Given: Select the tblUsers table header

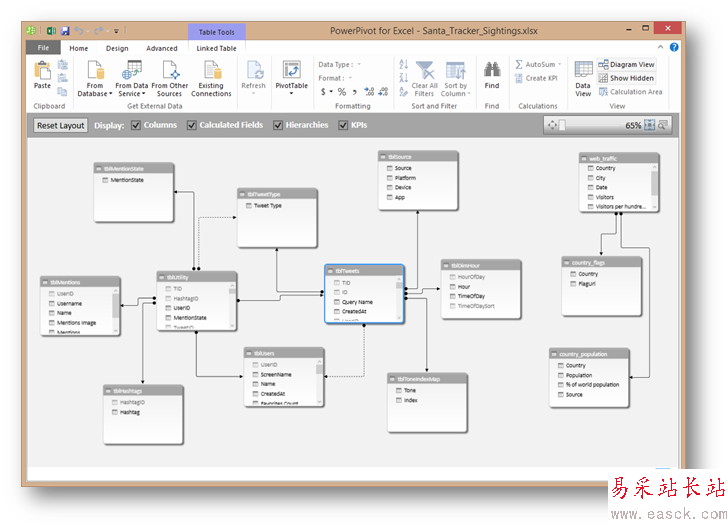Looking at the screenshot, I should 284,353.
